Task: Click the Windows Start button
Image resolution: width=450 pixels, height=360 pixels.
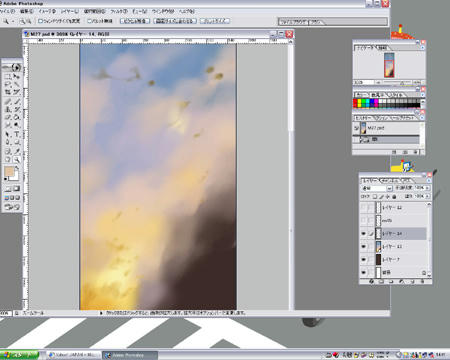Action: pyautogui.click(x=19, y=355)
